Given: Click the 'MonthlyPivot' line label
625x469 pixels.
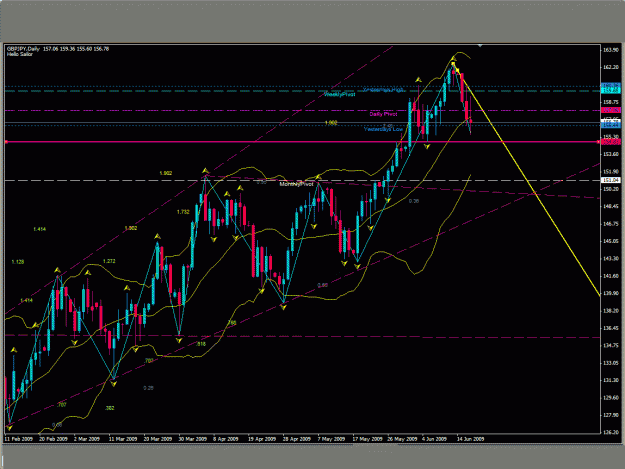Looking at the screenshot, I should [x=296, y=184].
